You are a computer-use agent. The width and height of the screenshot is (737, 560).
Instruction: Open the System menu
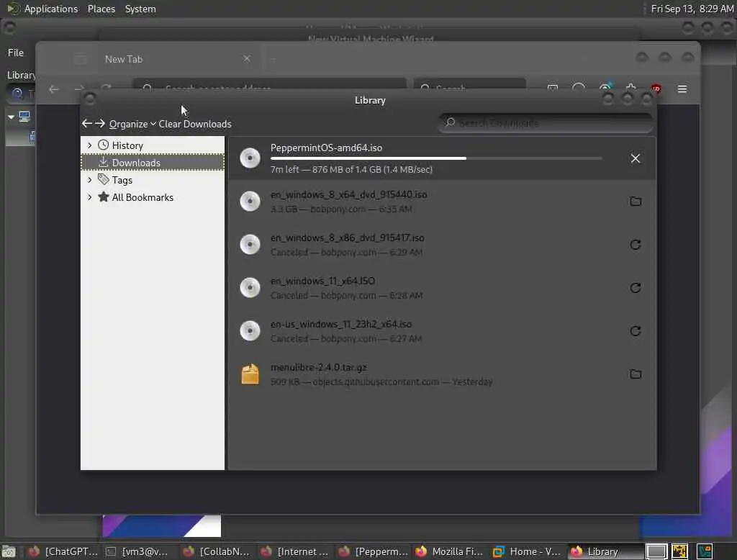pos(140,9)
